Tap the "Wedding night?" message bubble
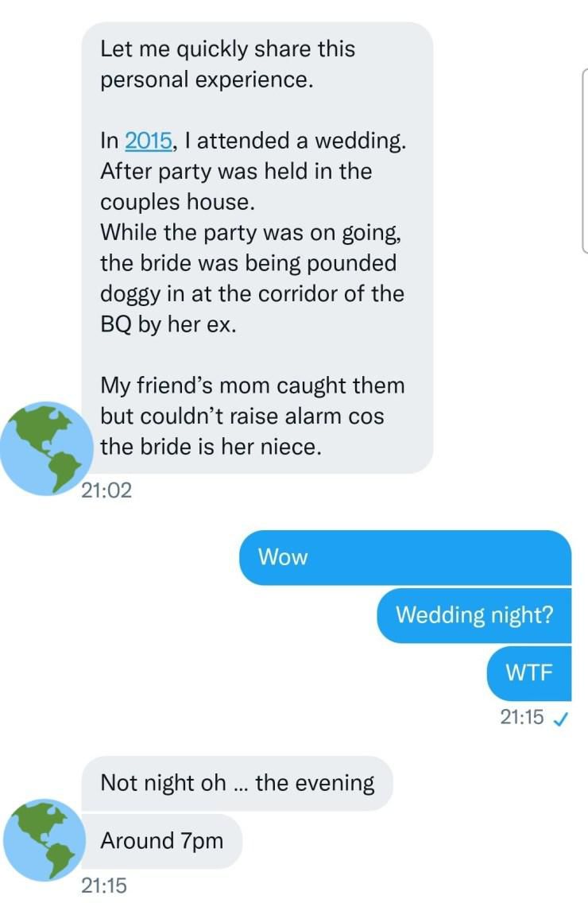The height and width of the screenshot is (903, 588). 474,614
